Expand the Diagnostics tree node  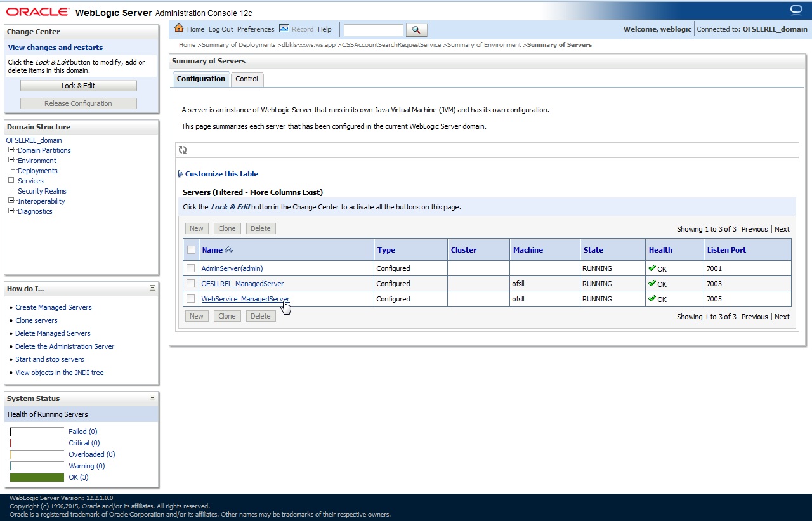11,211
